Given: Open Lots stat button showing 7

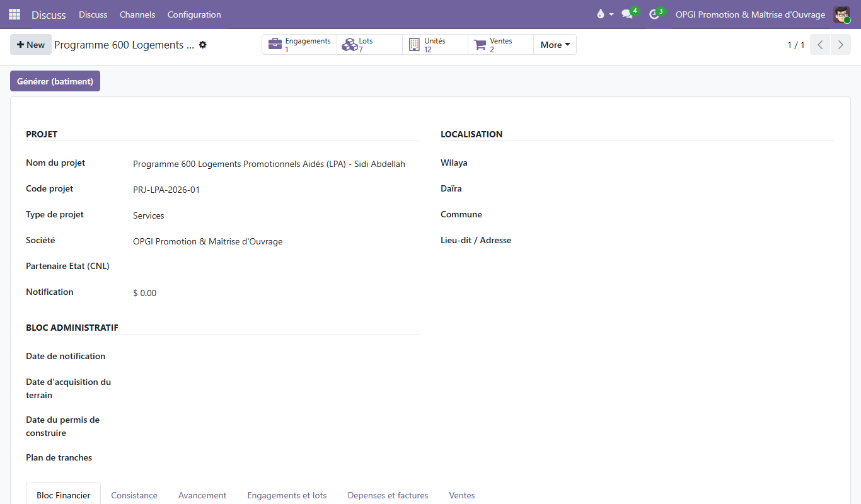Looking at the screenshot, I should click(x=370, y=45).
